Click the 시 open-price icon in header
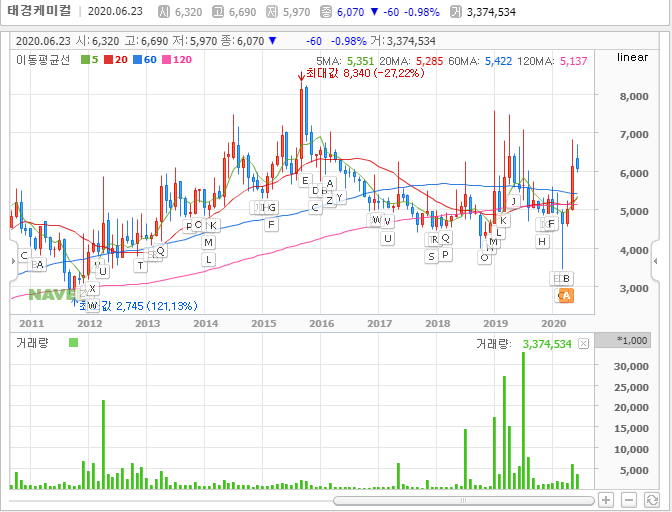The height and width of the screenshot is (512, 672). pyautogui.click(x=163, y=12)
